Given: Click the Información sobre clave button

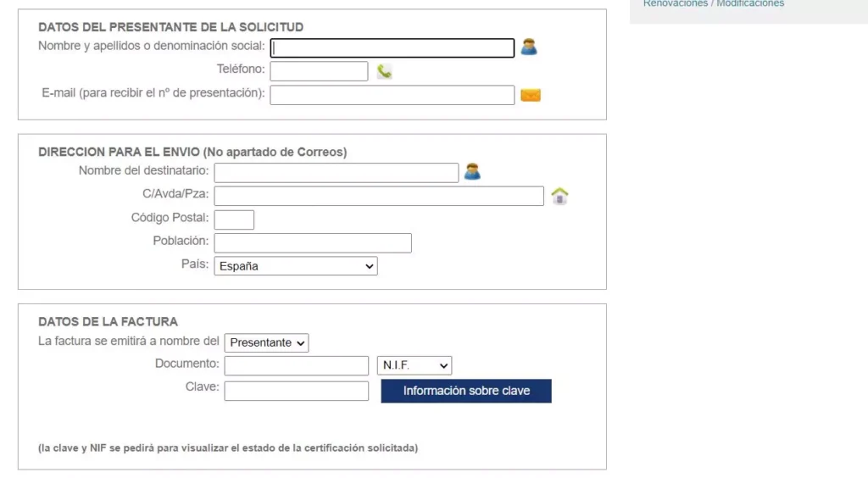Looking at the screenshot, I should (x=466, y=392).
